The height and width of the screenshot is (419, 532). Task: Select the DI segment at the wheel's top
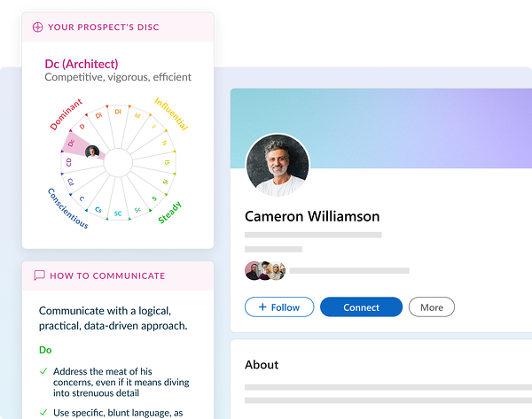118,113
